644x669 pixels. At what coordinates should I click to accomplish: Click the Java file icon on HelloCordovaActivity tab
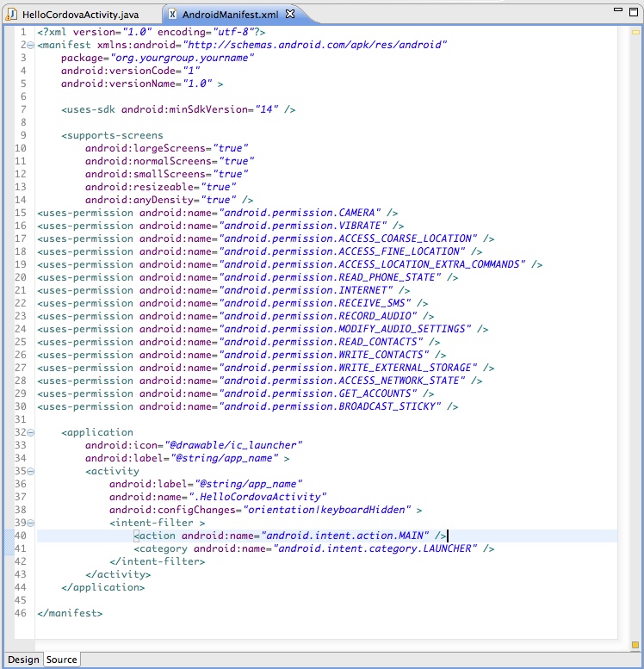click(x=12, y=15)
